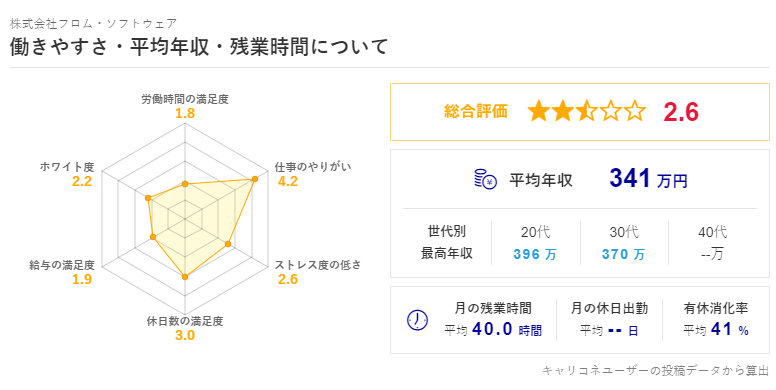The width and height of the screenshot is (776, 390).
Task: Click the fourth empty rating star
Action: click(611, 111)
